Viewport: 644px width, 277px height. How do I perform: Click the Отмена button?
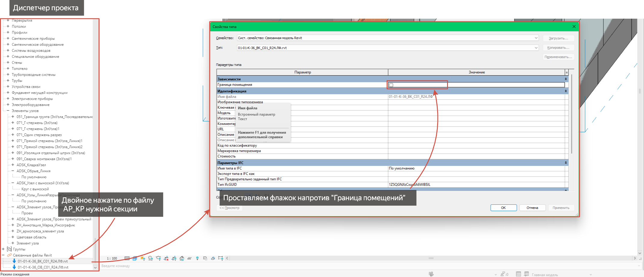coord(532,208)
